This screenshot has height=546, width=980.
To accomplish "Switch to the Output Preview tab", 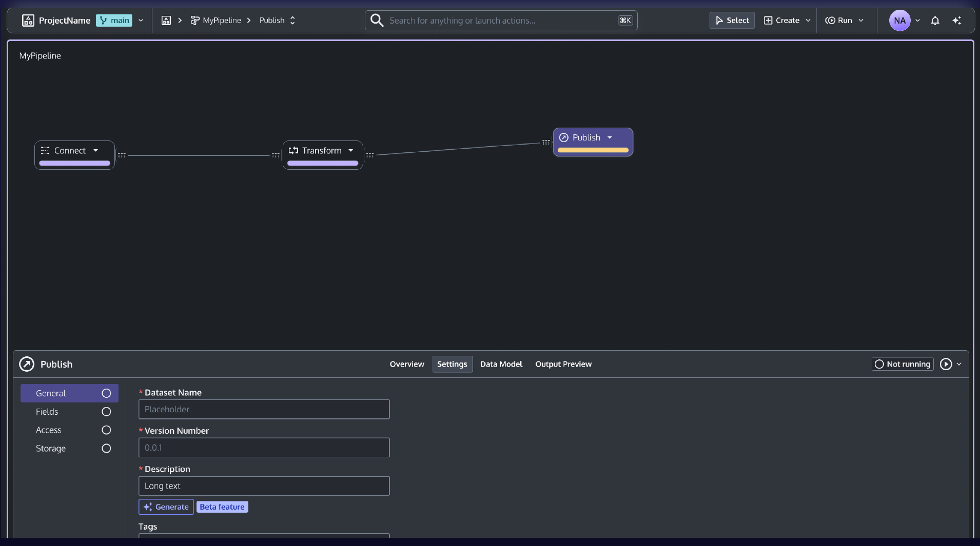I will click(x=563, y=364).
